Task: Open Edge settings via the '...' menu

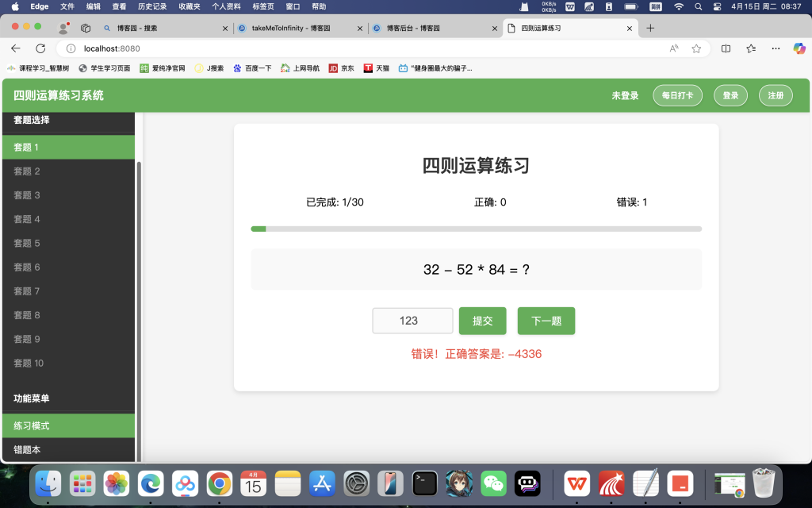Action: (776, 48)
